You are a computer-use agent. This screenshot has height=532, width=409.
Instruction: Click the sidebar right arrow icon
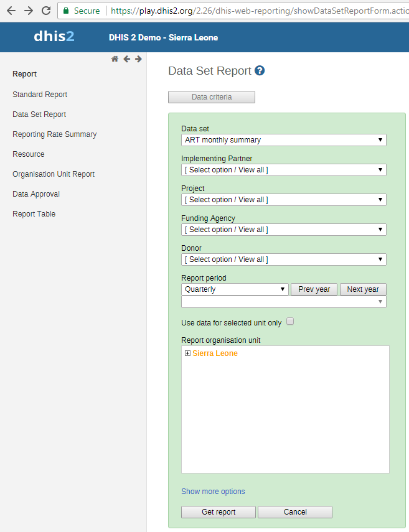tap(138, 59)
